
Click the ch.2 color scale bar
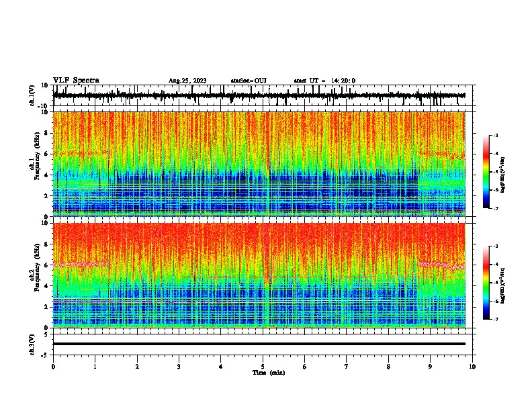(x=486, y=283)
